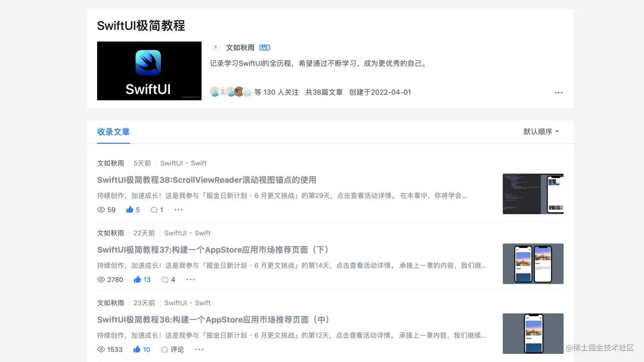Open author 文如秋雨's avatar in header

216,48
